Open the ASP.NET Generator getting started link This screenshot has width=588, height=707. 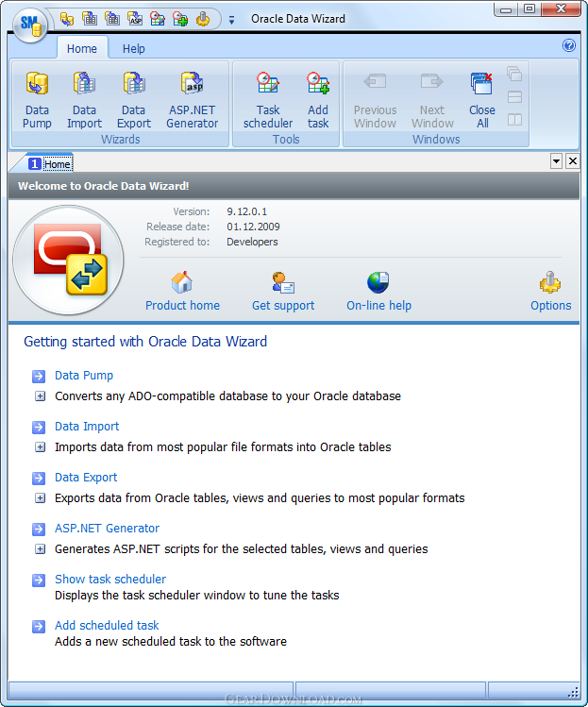107,529
